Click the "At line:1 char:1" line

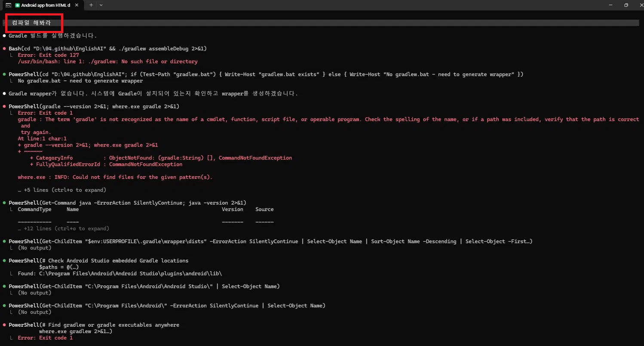(42, 139)
